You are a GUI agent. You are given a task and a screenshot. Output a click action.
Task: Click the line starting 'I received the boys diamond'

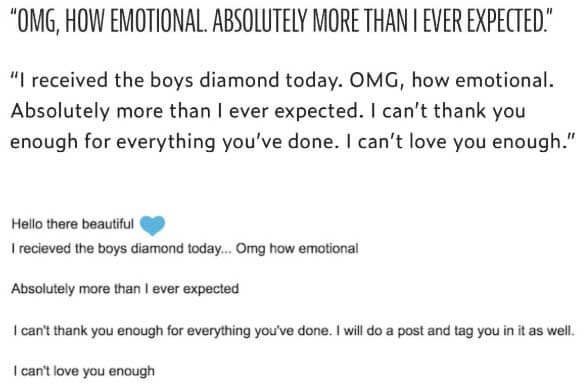click(282, 80)
